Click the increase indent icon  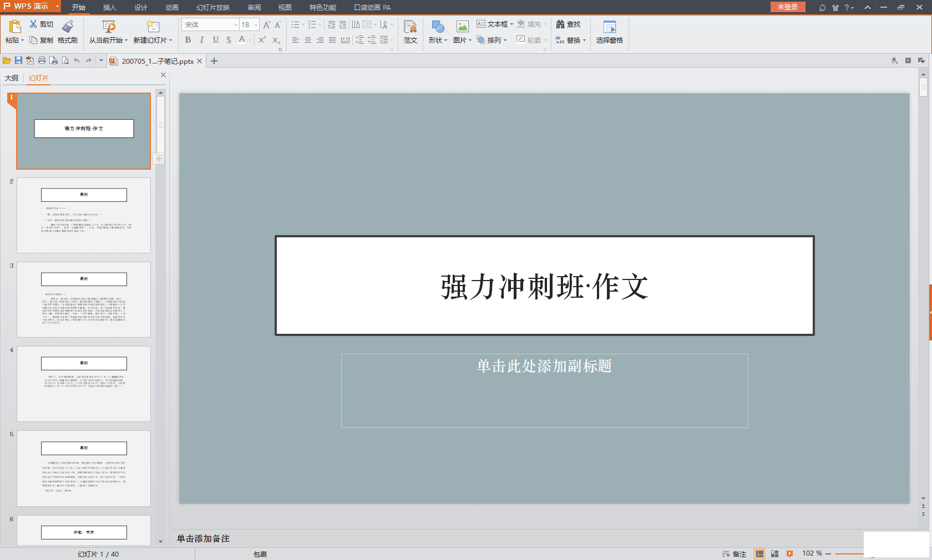pyautogui.click(x=343, y=24)
